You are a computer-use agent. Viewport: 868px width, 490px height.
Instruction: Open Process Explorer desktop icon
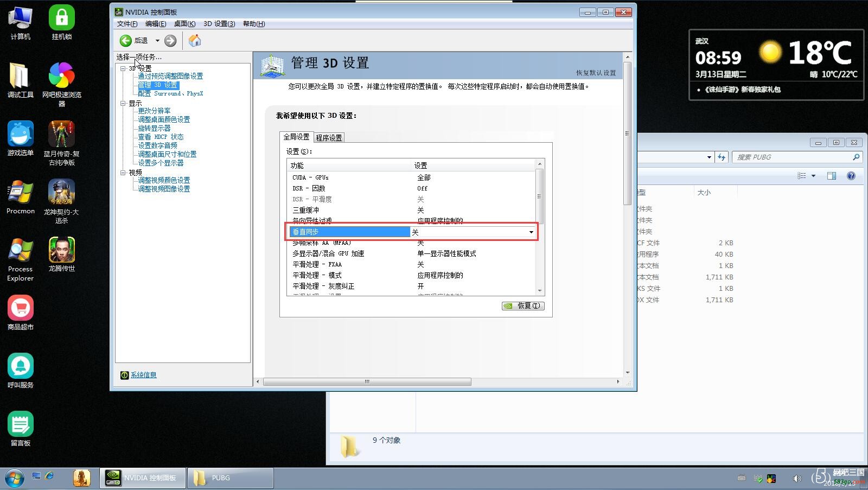21,259
